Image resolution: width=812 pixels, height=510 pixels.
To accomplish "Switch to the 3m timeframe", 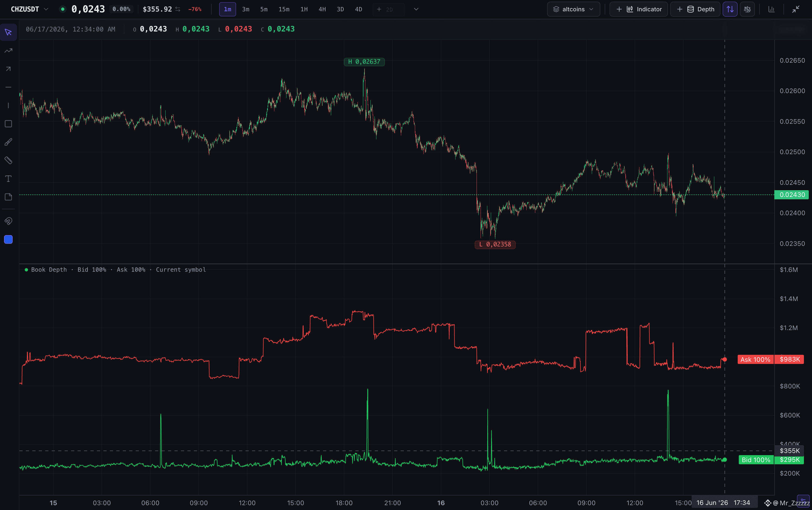I will coord(246,9).
